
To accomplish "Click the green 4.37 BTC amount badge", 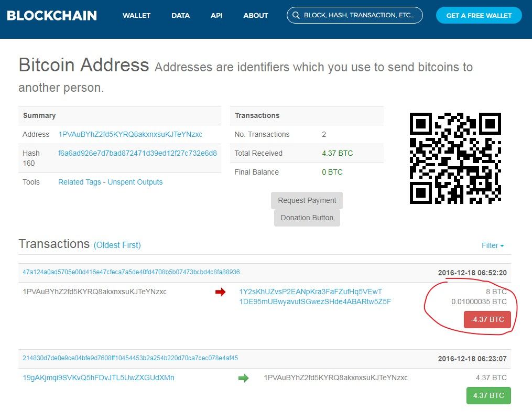I will 488,395.
